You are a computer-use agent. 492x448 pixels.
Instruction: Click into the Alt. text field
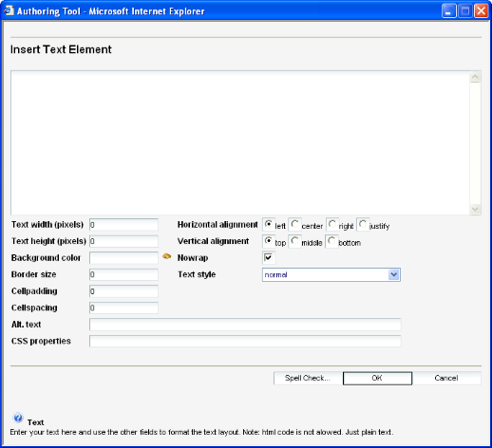click(245, 325)
